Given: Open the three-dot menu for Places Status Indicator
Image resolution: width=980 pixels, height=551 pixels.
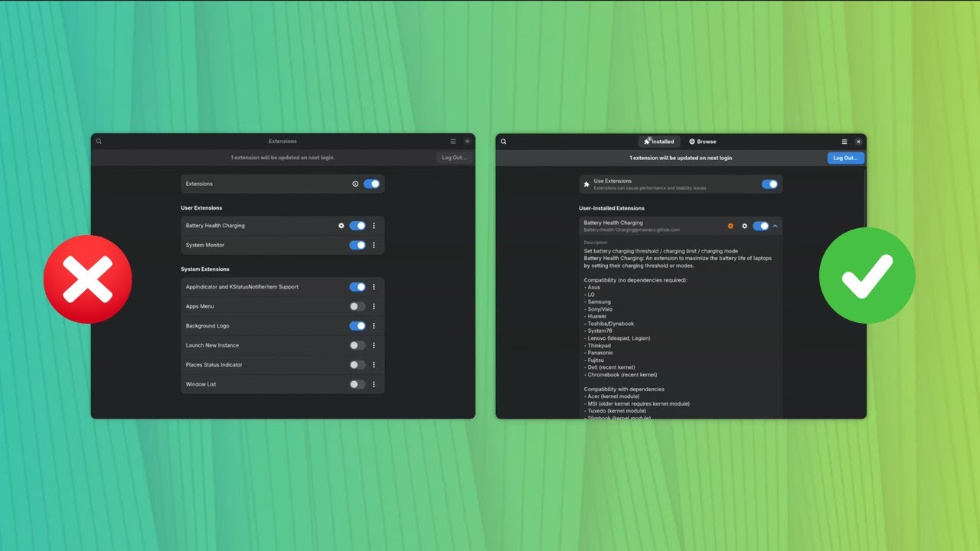Looking at the screenshot, I should click(x=374, y=365).
